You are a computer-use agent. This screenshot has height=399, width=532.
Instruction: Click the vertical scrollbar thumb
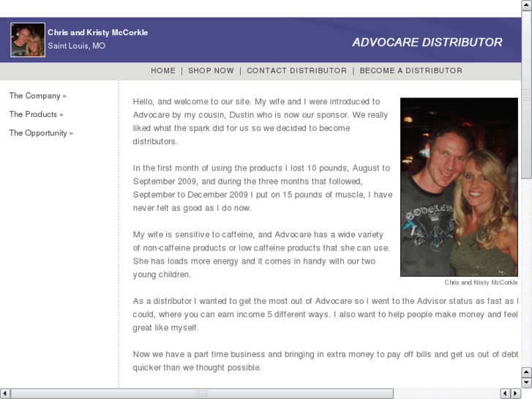point(527,94)
